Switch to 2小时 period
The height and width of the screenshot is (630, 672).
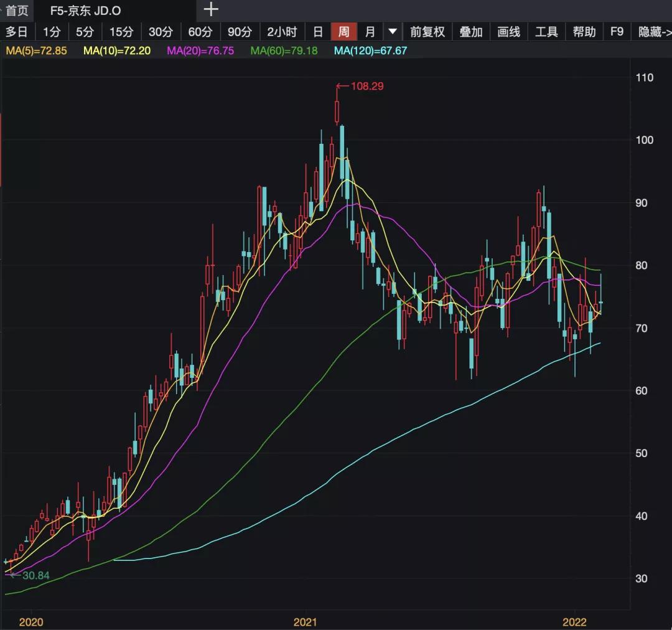click(282, 32)
